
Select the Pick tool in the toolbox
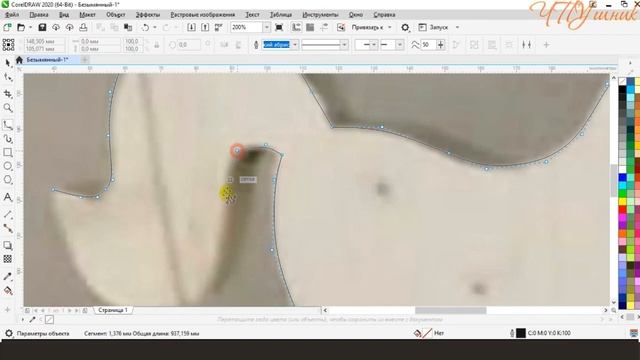(7, 63)
